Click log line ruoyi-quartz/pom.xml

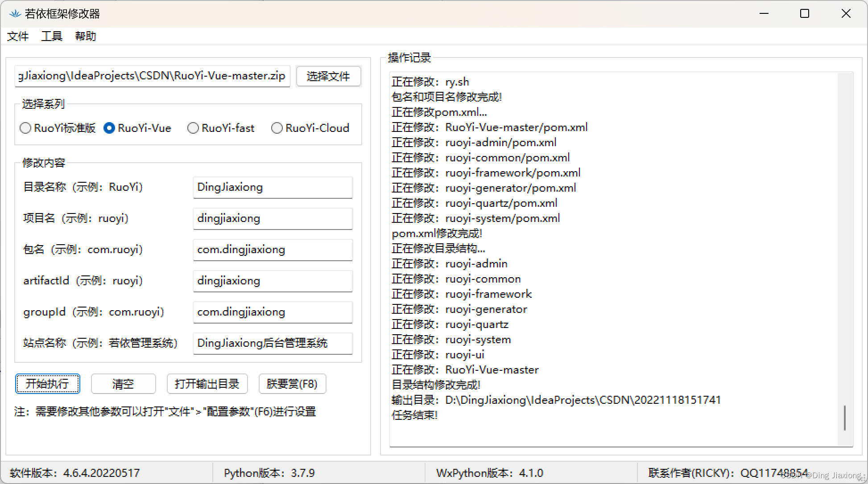click(x=475, y=203)
